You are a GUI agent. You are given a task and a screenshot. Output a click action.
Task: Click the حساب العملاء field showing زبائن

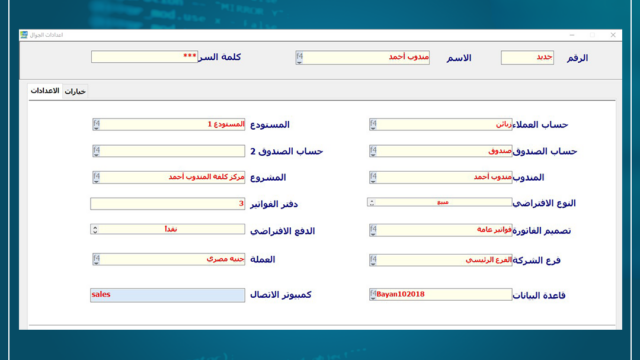point(441,124)
